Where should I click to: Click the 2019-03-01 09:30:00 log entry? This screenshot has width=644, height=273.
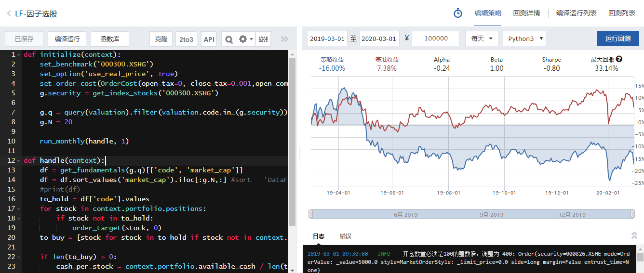click(469, 262)
